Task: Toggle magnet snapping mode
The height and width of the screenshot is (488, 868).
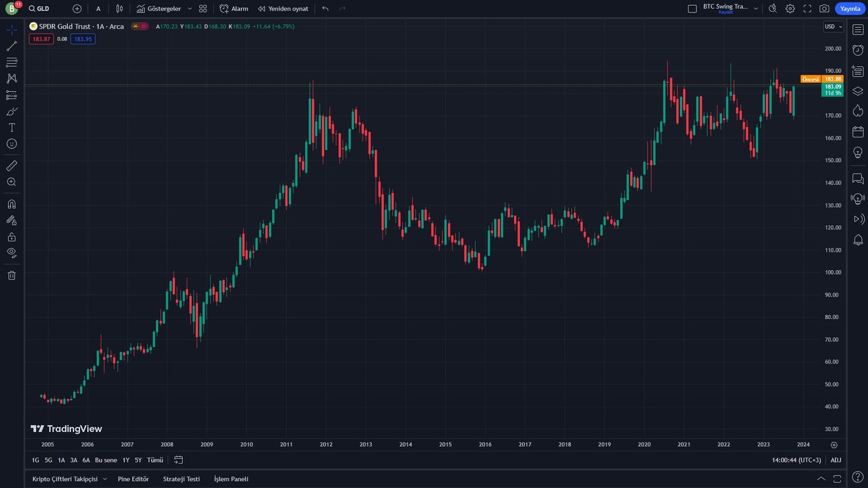Action: 11,203
